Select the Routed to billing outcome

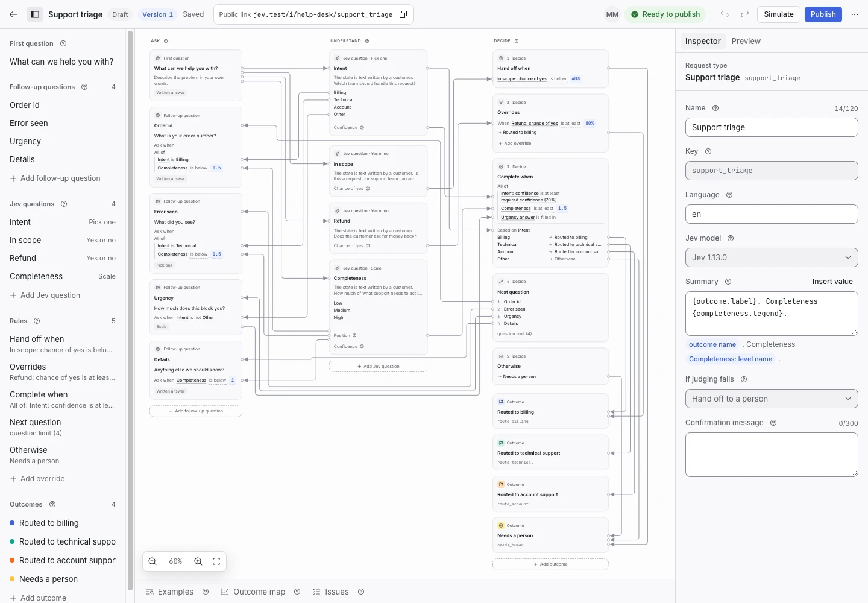coord(49,523)
